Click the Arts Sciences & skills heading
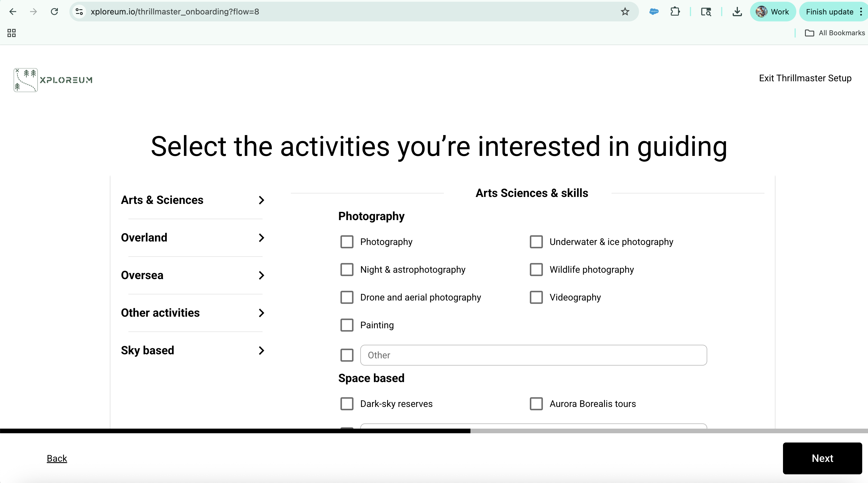868x483 pixels. click(532, 193)
